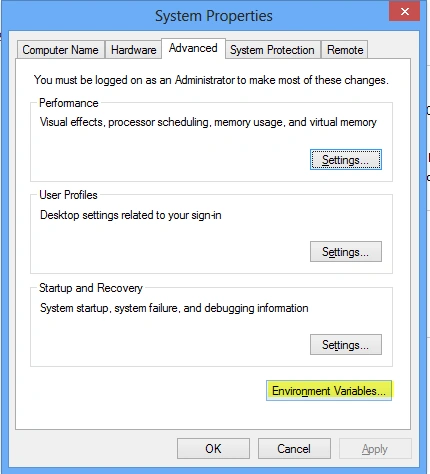Switch to the Remote tab

point(345,50)
